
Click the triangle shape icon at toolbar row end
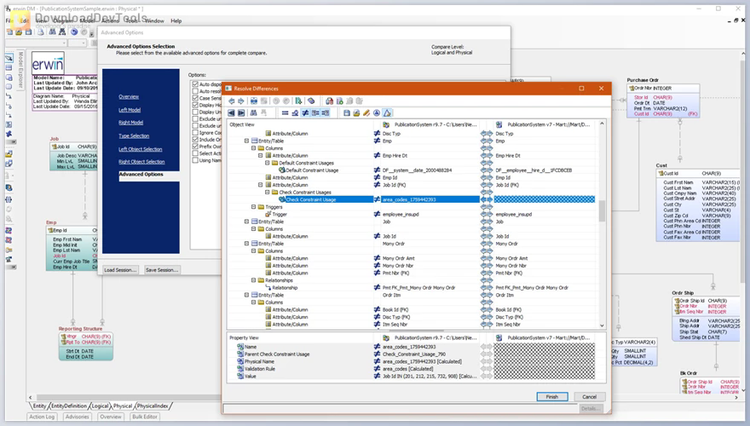click(x=387, y=113)
